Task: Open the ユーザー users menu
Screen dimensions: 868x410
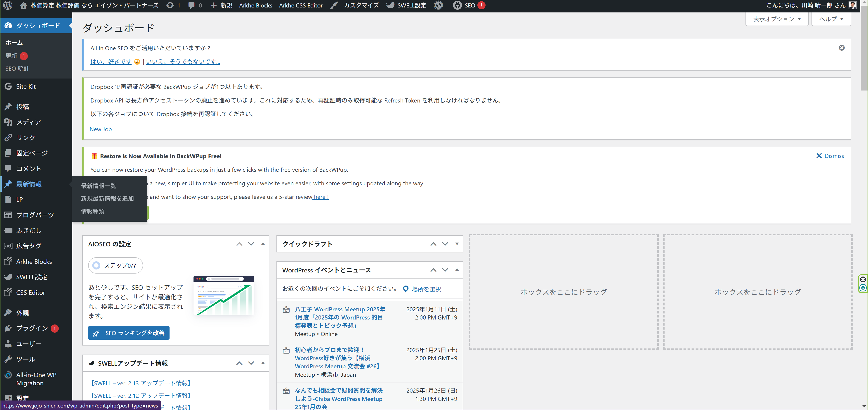Action: (x=36, y=343)
